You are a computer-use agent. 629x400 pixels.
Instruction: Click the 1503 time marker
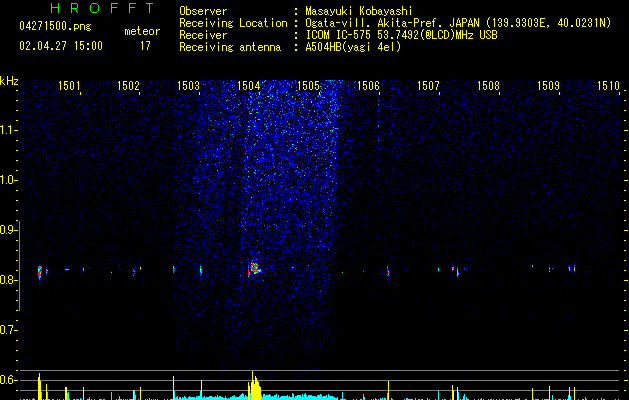point(189,86)
